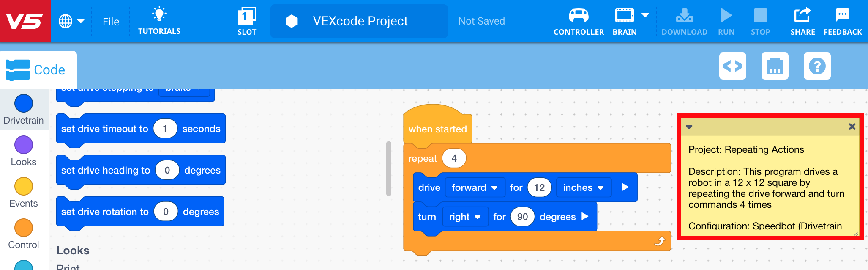The width and height of the screenshot is (868, 270).
Task: Select the Events block category
Action: click(24, 186)
